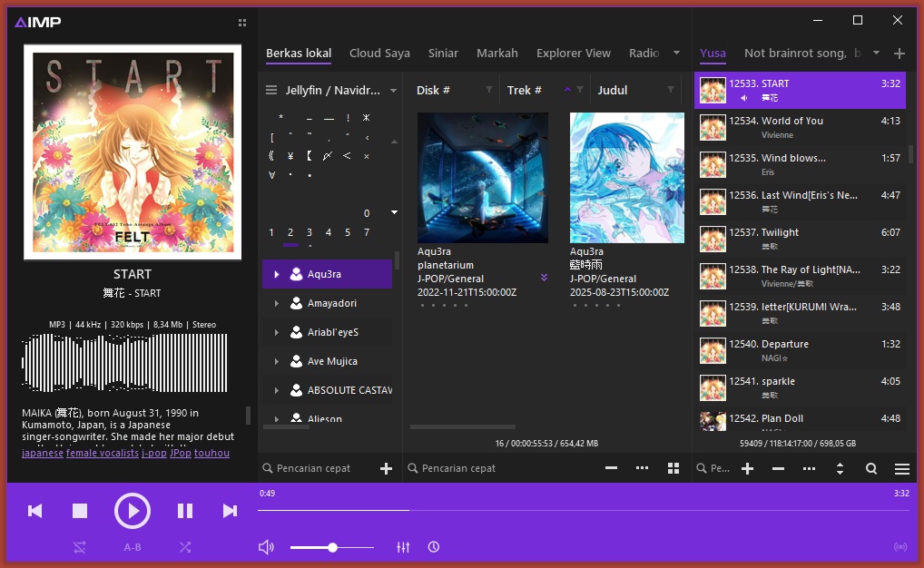
Task: Filter the Disk # column
Action: point(488,90)
